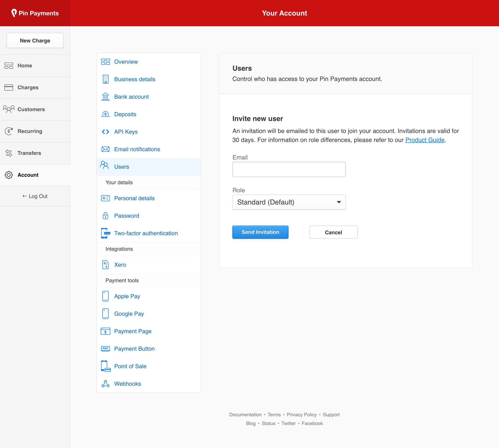
Task: Click the Email notifications envelope icon
Action: click(x=105, y=149)
